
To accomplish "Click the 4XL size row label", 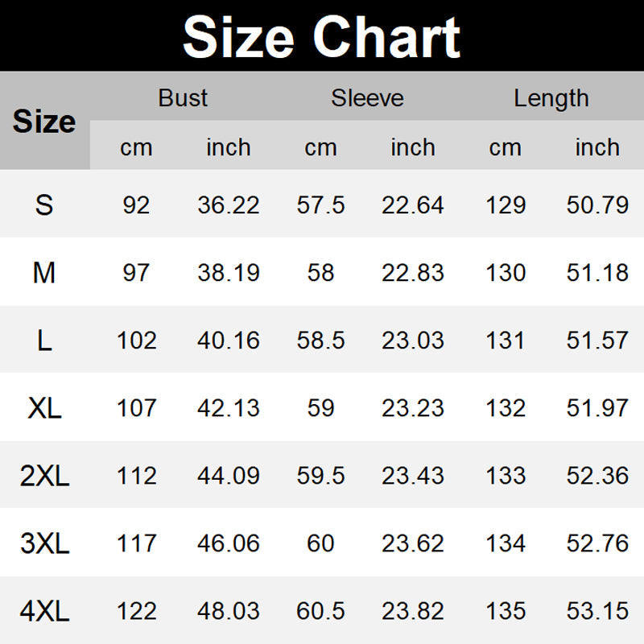I will (x=44, y=611).
